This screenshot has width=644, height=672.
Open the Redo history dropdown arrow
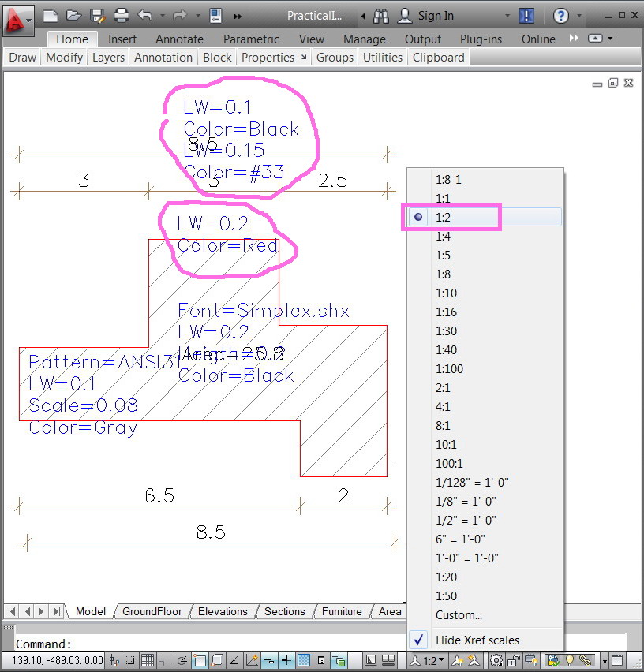click(197, 16)
